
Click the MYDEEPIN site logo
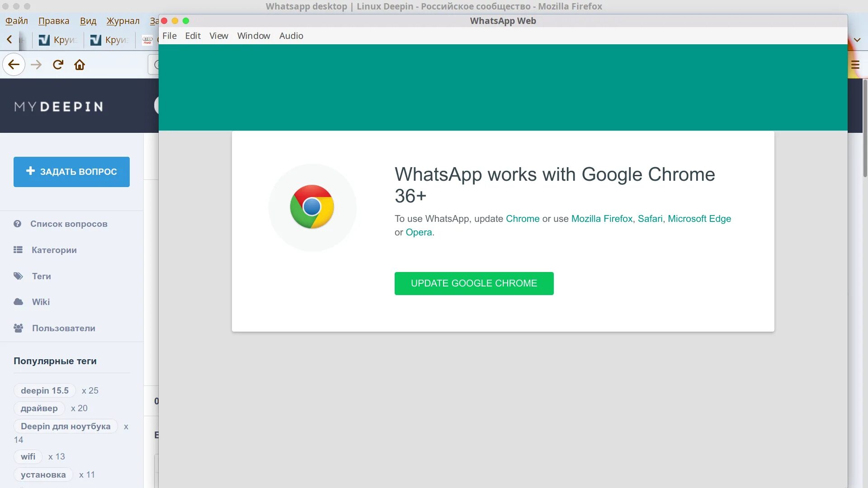(59, 107)
